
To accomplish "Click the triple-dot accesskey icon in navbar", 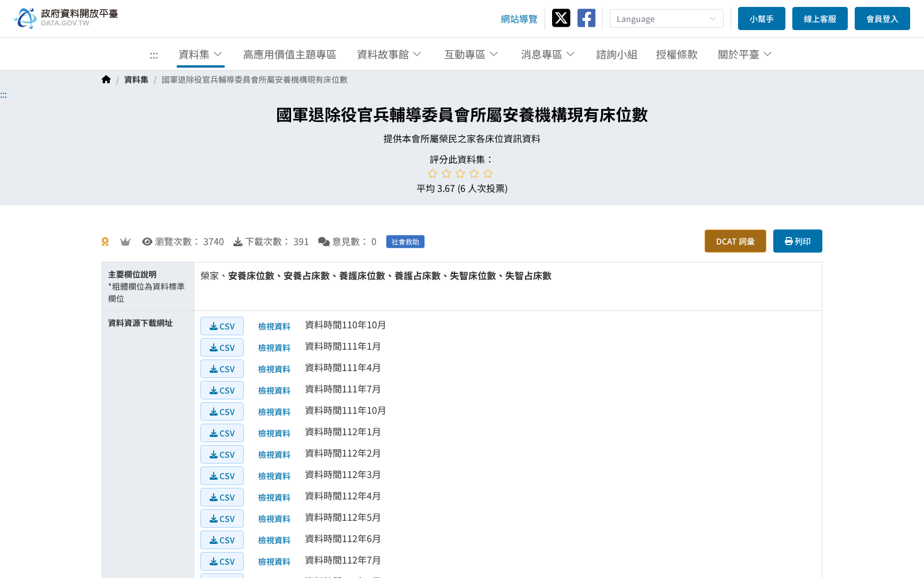I will click(154, 55).
